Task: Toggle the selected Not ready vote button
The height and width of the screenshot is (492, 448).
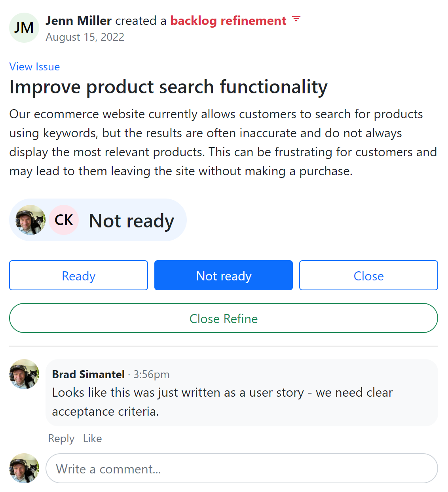Action: [x=224, y=275]
